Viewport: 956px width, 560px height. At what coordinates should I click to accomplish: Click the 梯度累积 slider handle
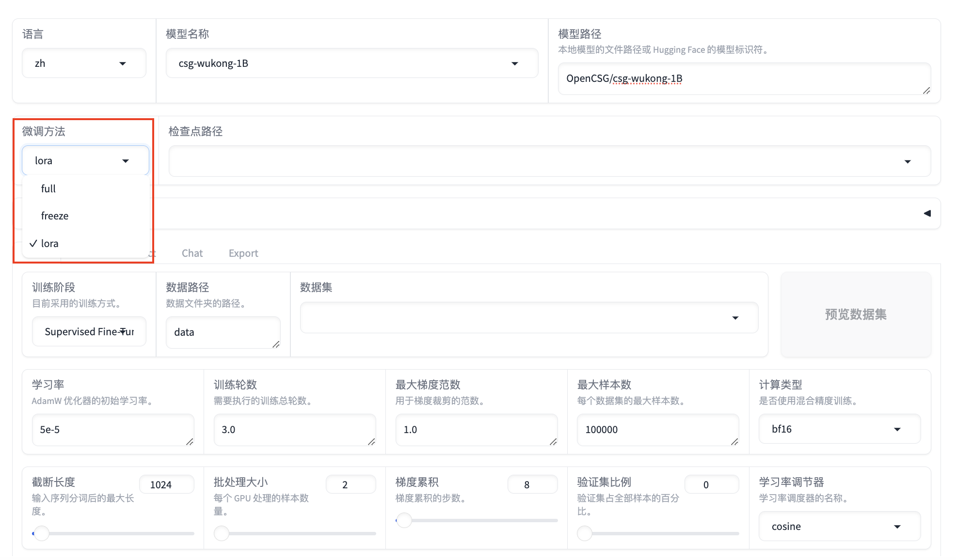click(x=404, y=520)
